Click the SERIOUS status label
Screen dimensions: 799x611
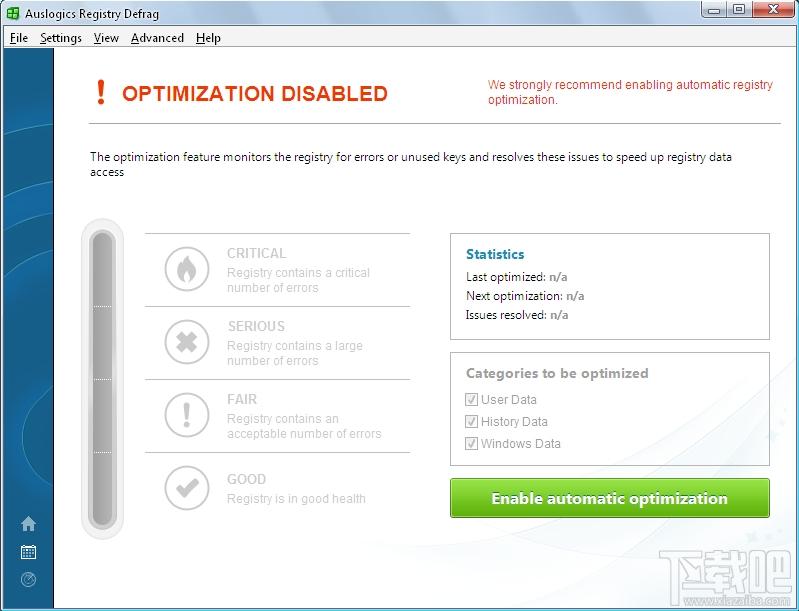click(x=256, y=326)
